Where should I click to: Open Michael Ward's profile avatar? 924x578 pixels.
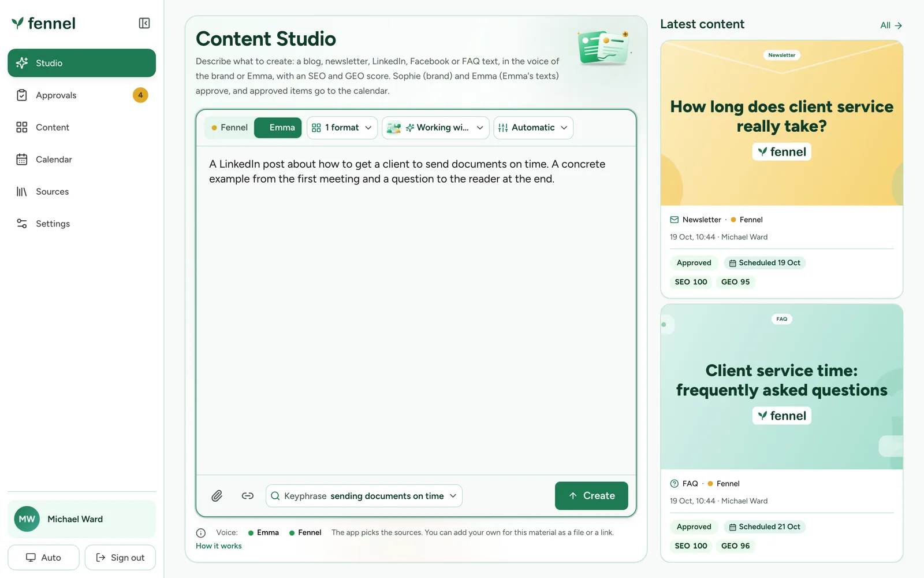[27, 519]
